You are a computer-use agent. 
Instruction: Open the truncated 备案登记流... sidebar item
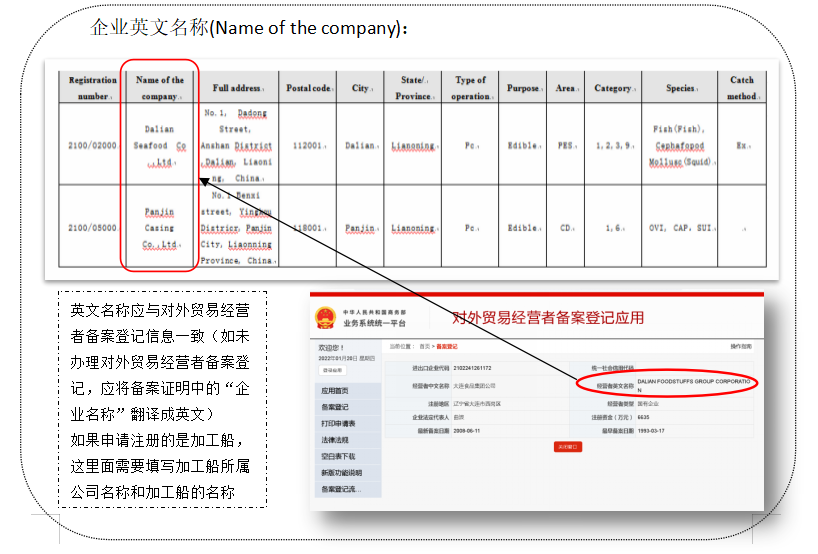(x=341, y=489)
